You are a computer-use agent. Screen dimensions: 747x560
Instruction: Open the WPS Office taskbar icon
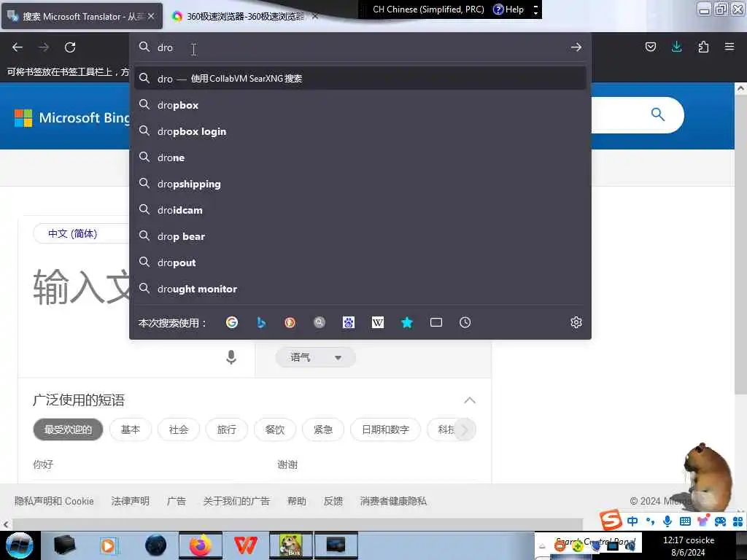[245, 545]
